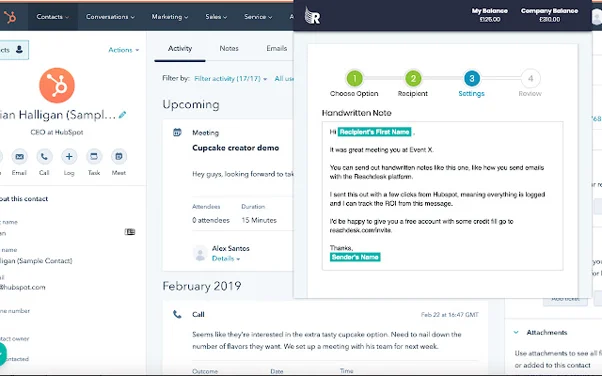602x376 pixels.
Task: Edit contact name with pencil icon
Action: [122, 114]
